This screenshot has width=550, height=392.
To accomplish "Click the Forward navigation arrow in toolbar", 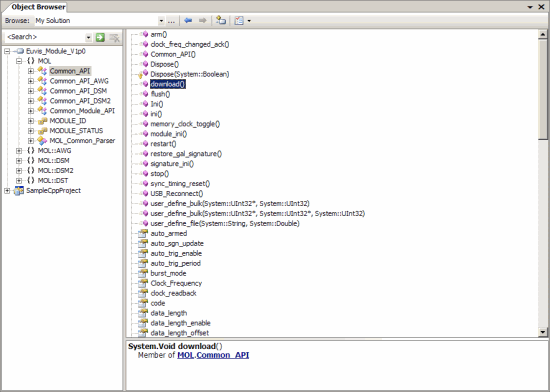I will (x=203, y=20).
